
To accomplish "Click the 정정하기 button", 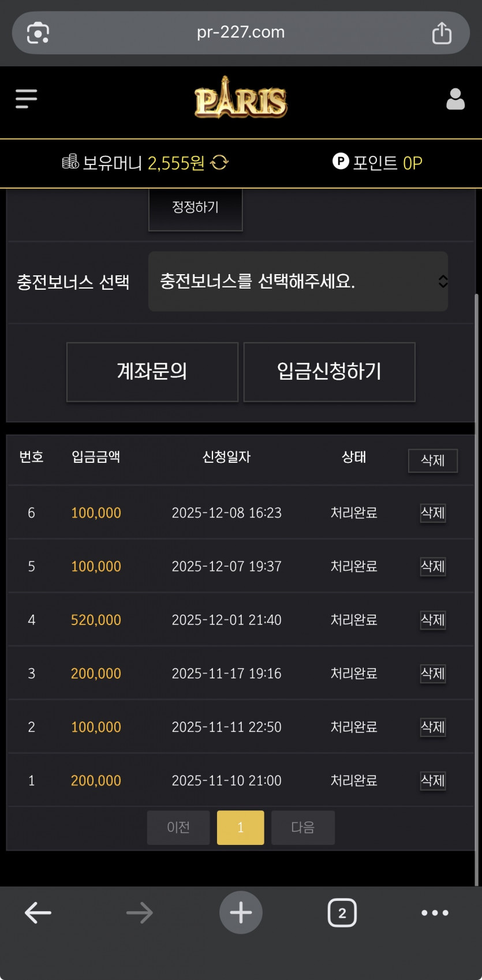I will (195, 208).
